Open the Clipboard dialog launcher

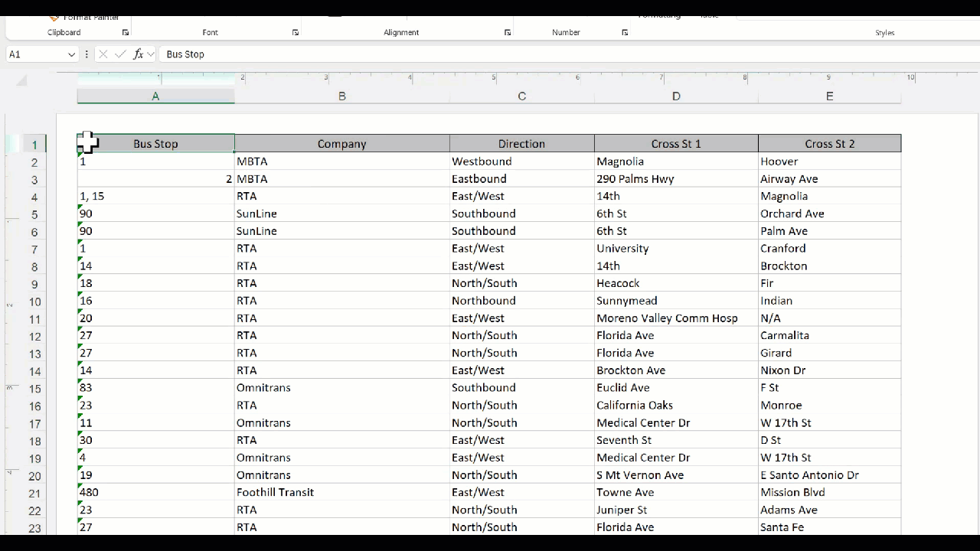click(126, 33)
